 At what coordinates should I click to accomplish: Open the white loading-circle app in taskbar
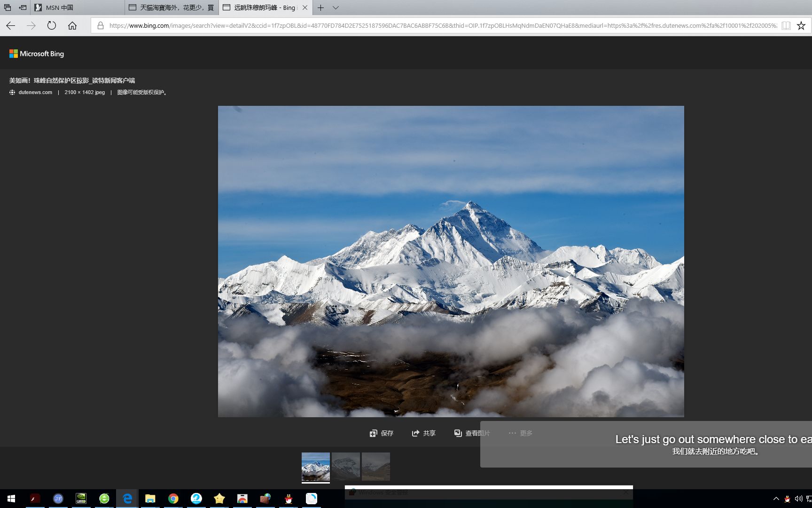point(311,499)
